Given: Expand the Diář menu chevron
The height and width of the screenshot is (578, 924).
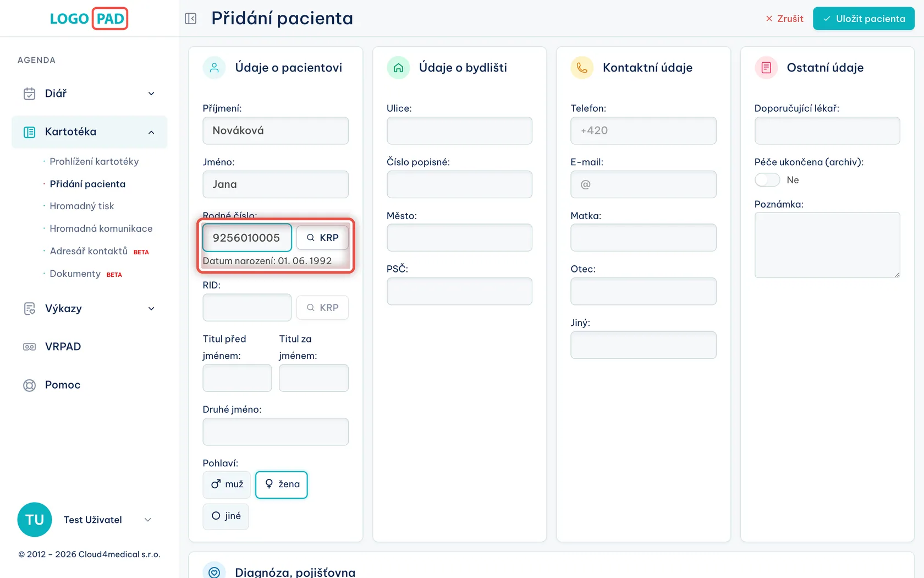Looking at the screenshot, I should pos(151,94).
